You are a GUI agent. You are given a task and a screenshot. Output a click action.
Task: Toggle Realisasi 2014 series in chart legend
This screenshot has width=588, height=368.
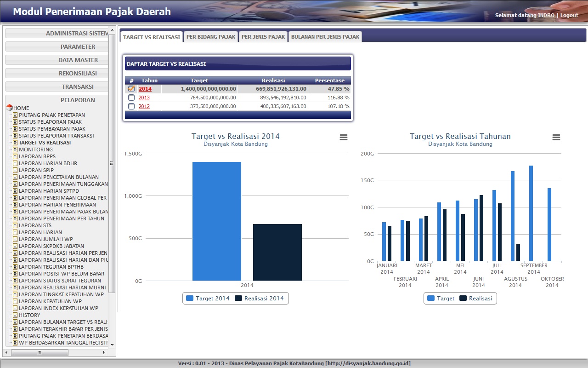click(x=259, y=298)
